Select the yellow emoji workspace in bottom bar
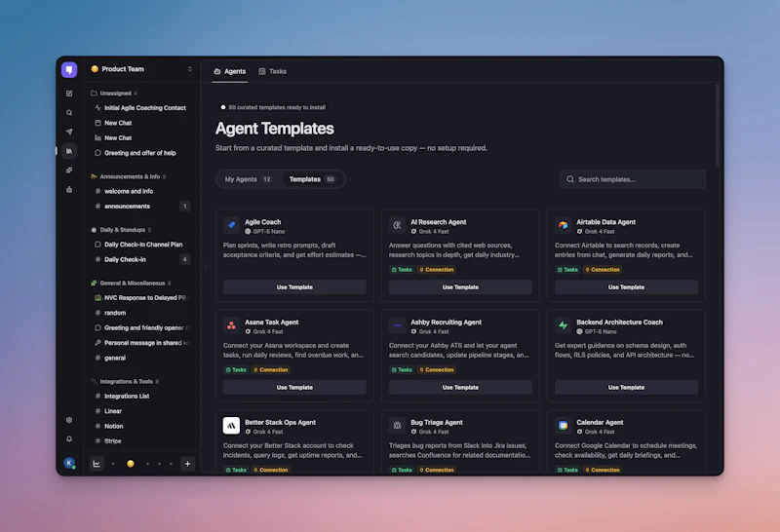 (131, 464)
